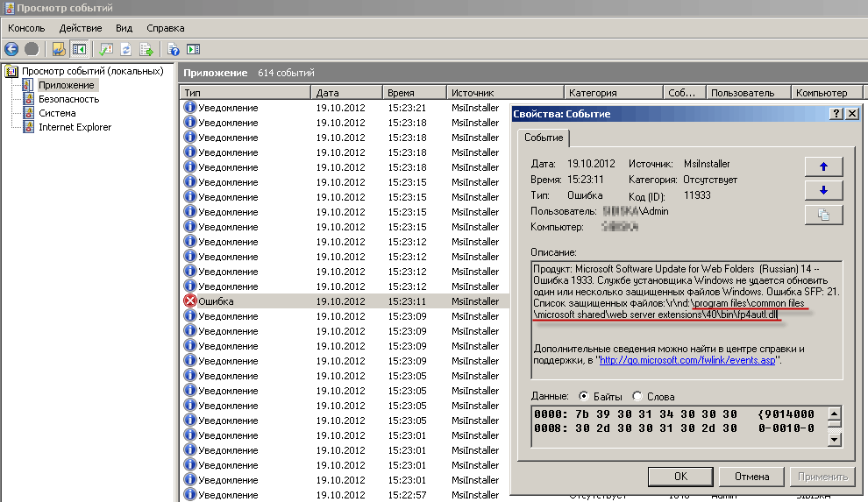Click the Система log icon in the tree
Image resolution: width=868 pixels, height=502 pixels.
coord(28,113)
